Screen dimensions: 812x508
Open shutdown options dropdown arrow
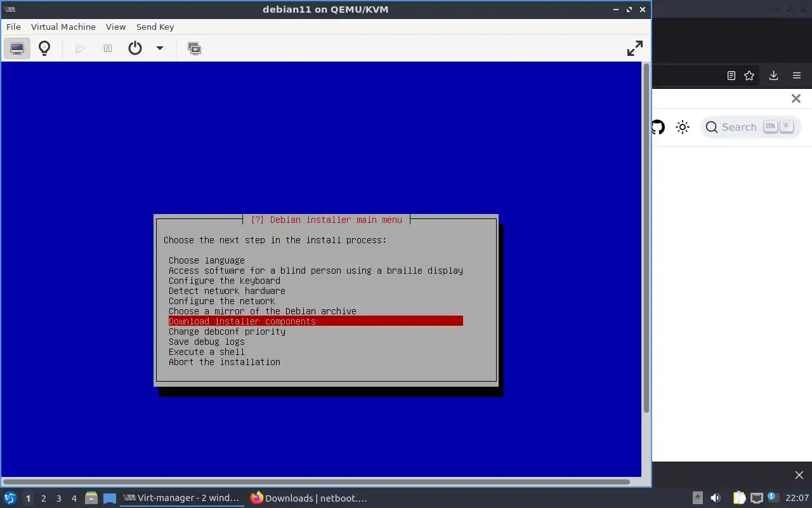pyautogui.click(x=160, y=48)
